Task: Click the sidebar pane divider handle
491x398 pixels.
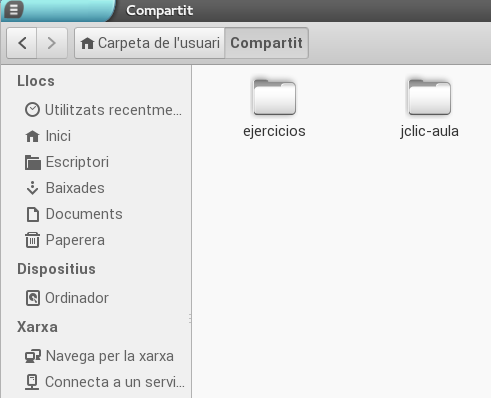Action: pyautogui.click(x=190, y=319)
